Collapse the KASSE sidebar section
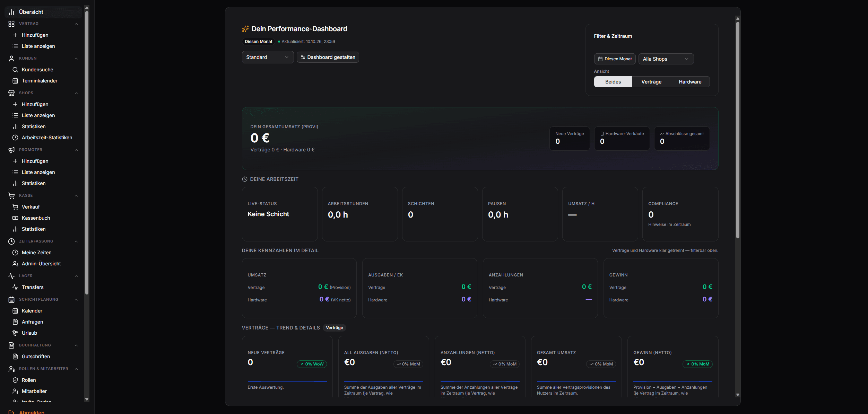 coord(76,196)
